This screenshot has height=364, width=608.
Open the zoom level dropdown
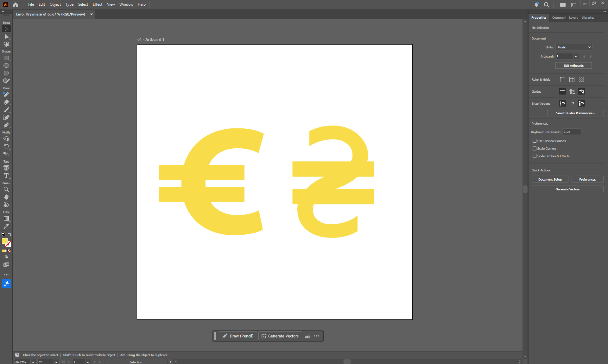click(x=33, y=362)
